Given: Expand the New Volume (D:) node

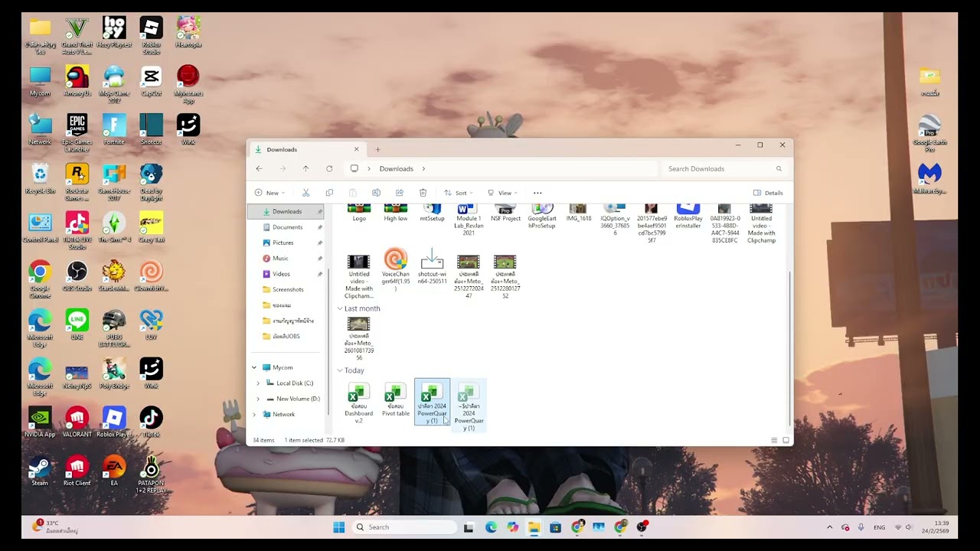Looking at the screenshot, I should point(258,399).
